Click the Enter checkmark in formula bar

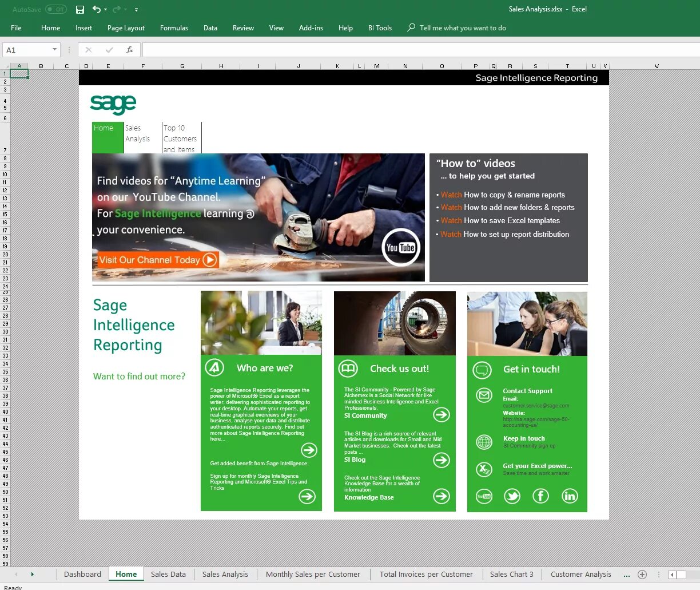[109, 50]
